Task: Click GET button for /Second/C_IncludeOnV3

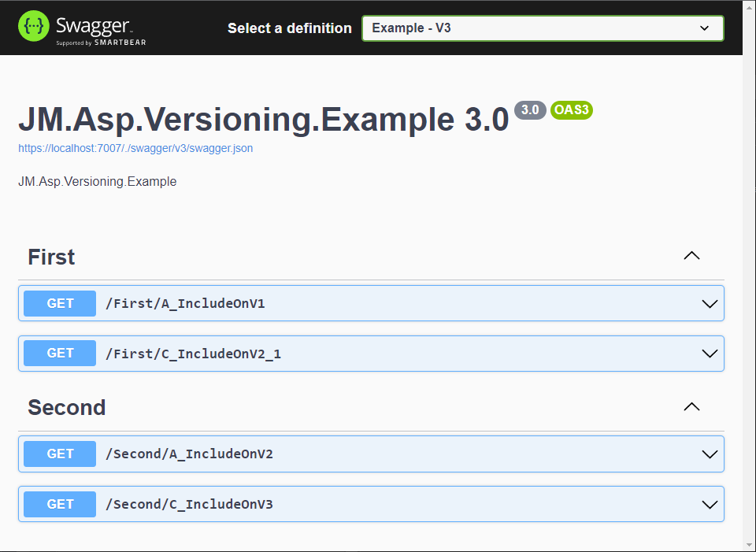Action: pos(60,504)
